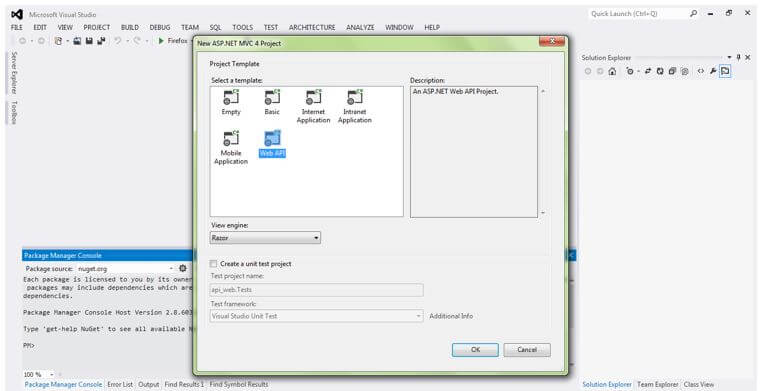Open the PROJECT menu
The height and width of the screenshot is (391, 770).
coord(97,28)
